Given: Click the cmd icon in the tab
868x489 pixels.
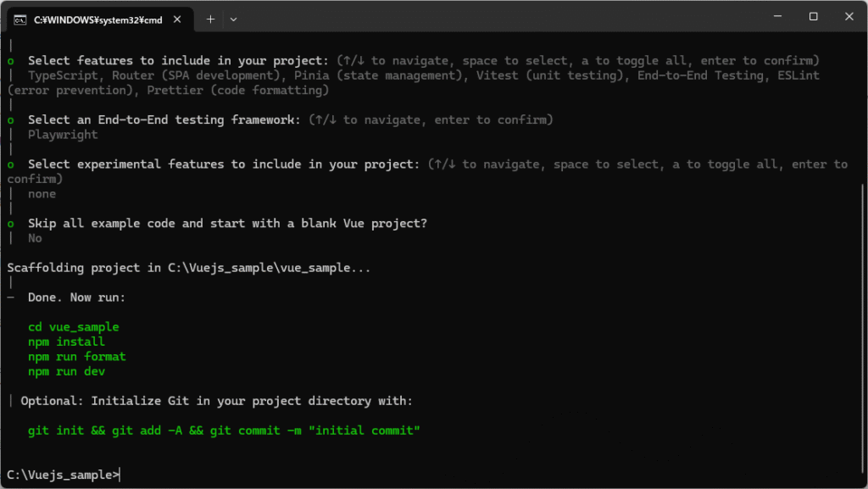Looking at the screenshot, I should (x=19, y=19).
